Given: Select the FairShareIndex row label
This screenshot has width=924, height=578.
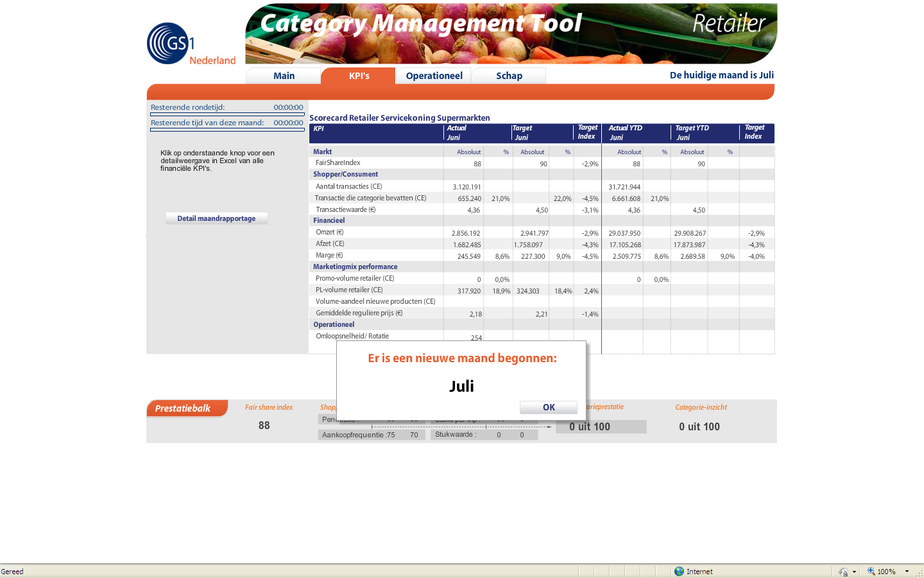Looking at the screenshot, I should [338, 163].
